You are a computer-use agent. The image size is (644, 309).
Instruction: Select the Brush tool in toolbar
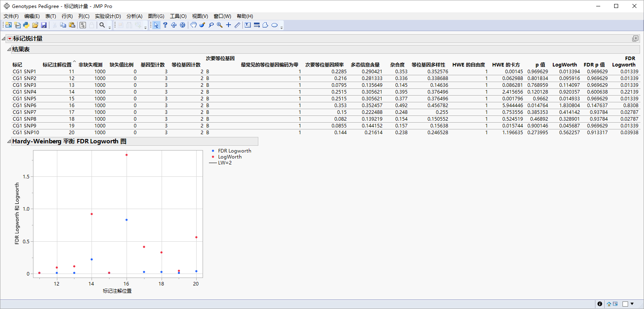pyautogui.click(x=202, y=25)
